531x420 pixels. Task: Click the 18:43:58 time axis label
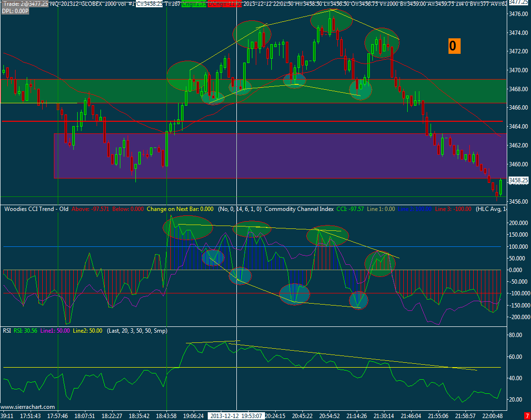click(x=166, y=416)
